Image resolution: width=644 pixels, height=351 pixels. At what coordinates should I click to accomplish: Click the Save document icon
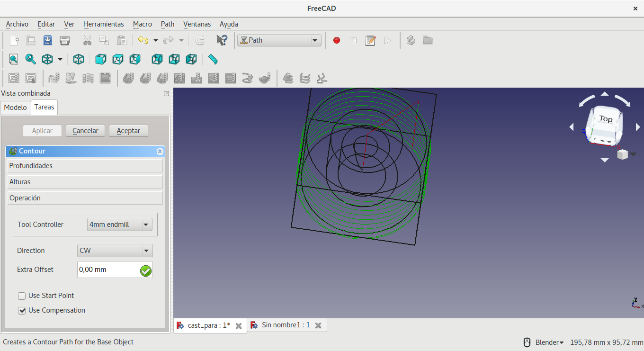pyautogui.click(x=48, y=40)
